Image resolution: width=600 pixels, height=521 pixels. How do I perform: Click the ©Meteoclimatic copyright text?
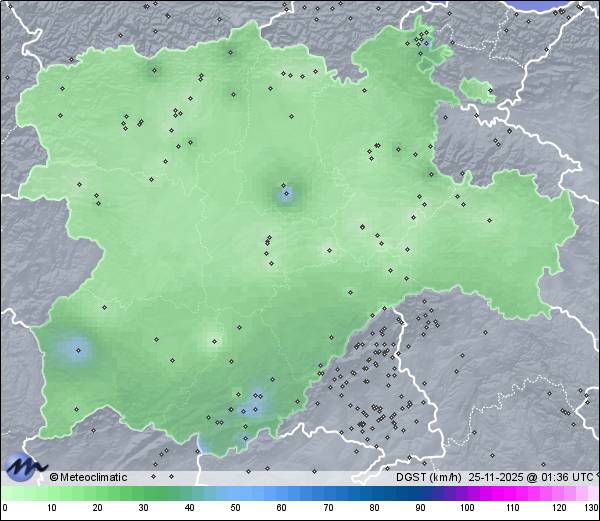(x=88, y=477)
